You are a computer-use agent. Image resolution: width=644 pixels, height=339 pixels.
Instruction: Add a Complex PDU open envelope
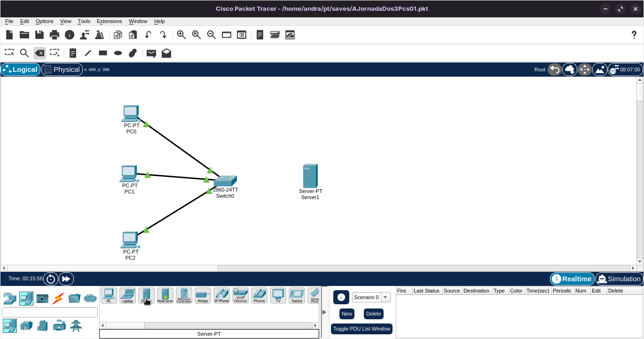[166, 53]
